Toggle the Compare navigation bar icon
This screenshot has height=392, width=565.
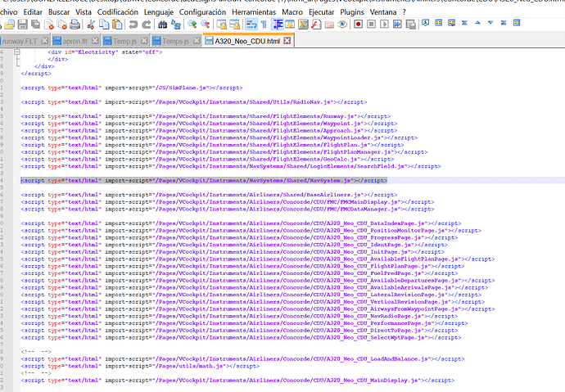[x=517, y=23]
